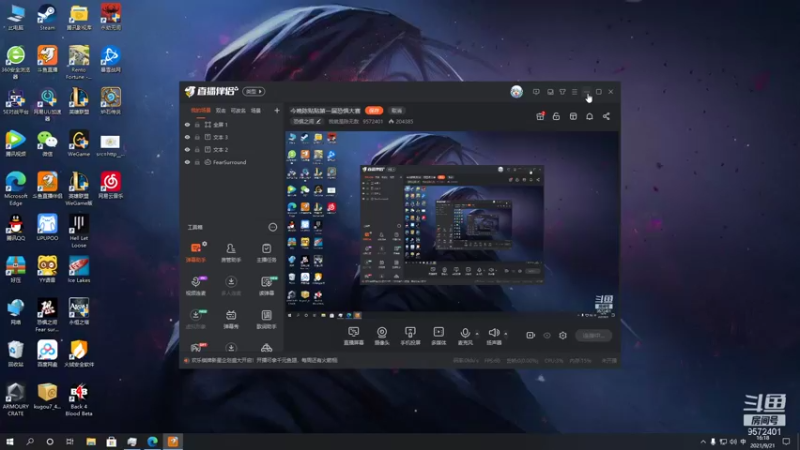Toggle lock on 全屏 1 source
800x450 pixels.
coord(197,124)
